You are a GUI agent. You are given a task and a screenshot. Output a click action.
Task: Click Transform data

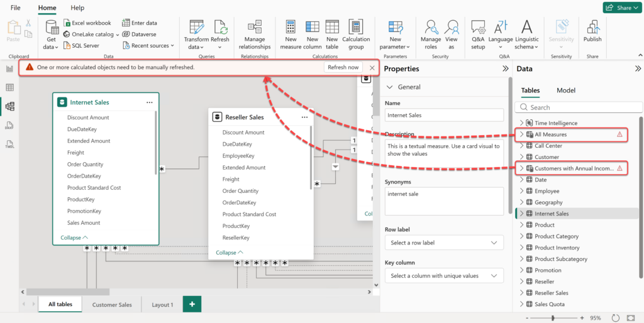pyautogui.click(x=196, y=35)
